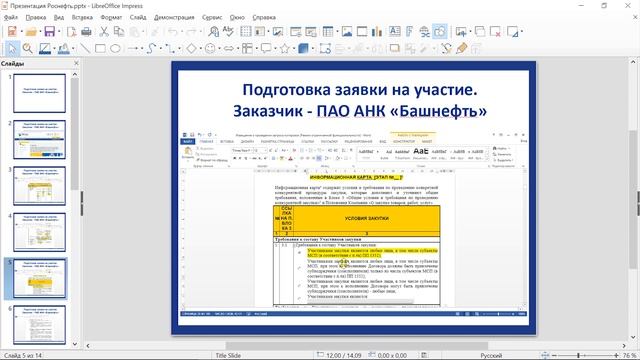
Task: Select the Ellipse shape tool
Action: 115,49
